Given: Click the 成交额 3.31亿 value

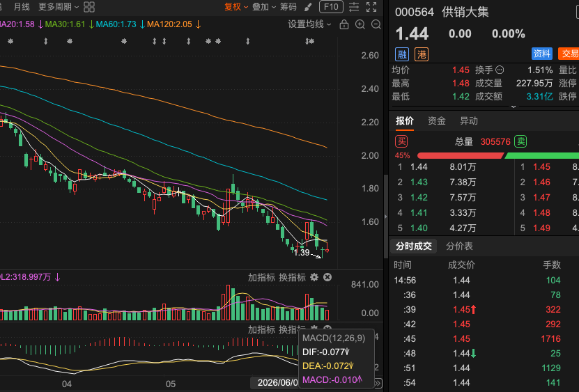Looking at the screenshot, I should (539, 97).
